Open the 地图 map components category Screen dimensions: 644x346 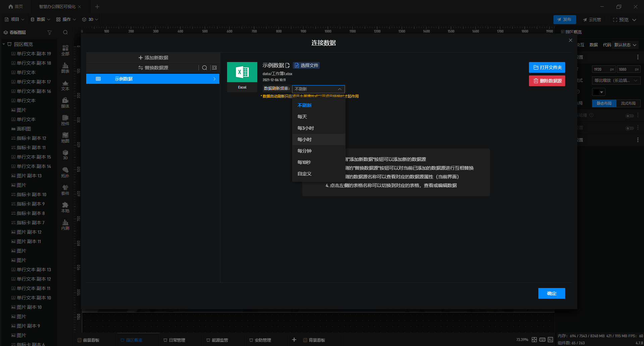pos(65,138)
